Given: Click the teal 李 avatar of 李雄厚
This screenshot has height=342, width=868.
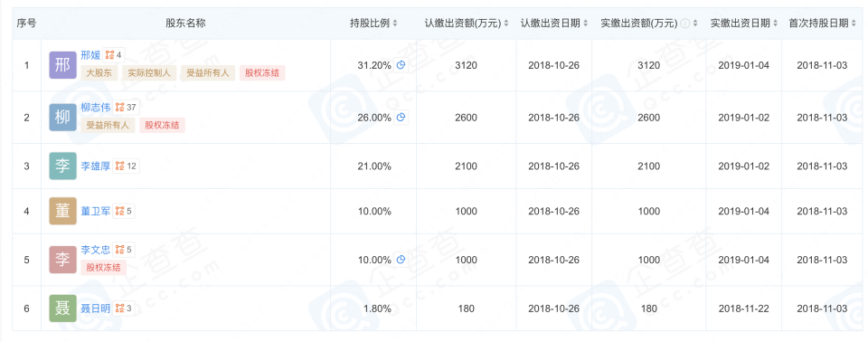Looking at the screenshot, I should pyautogui.click(x=62, y=166).
